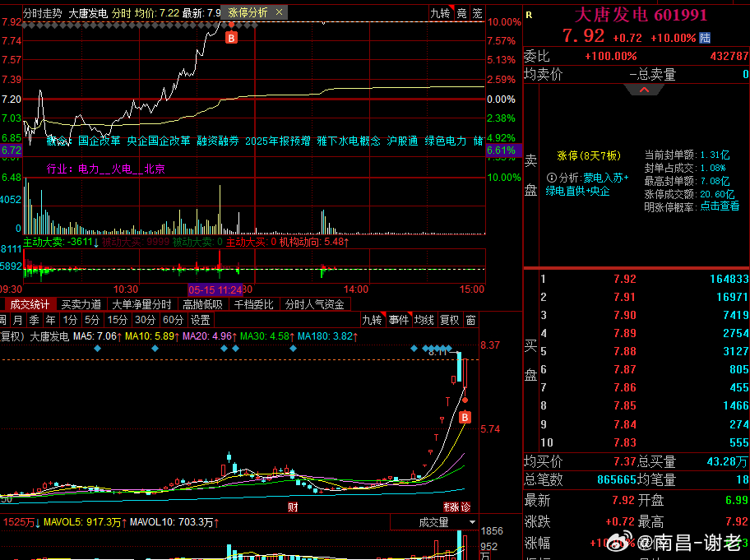Toggle 复权 price adjustment

tap(449, 320)
